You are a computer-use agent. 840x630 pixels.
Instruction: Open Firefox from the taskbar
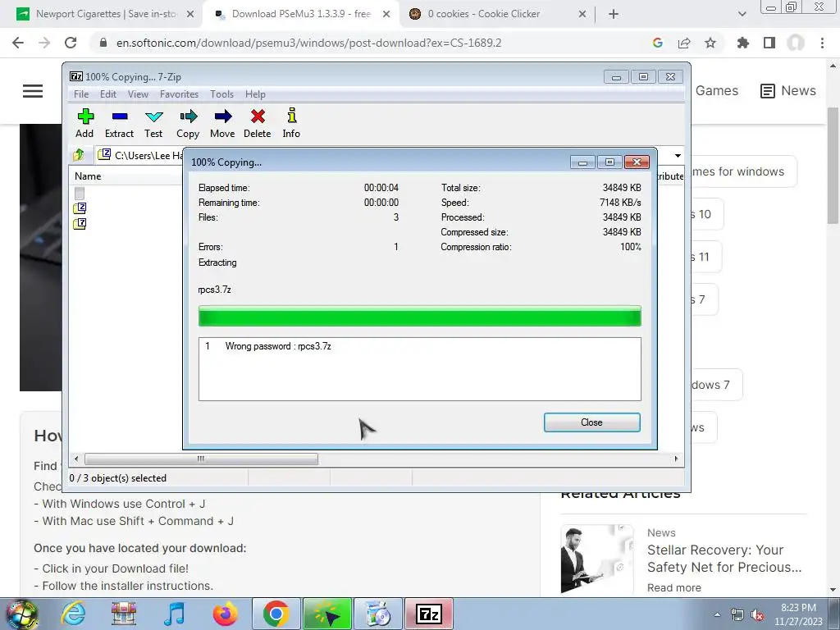click(x=226, y=614)
